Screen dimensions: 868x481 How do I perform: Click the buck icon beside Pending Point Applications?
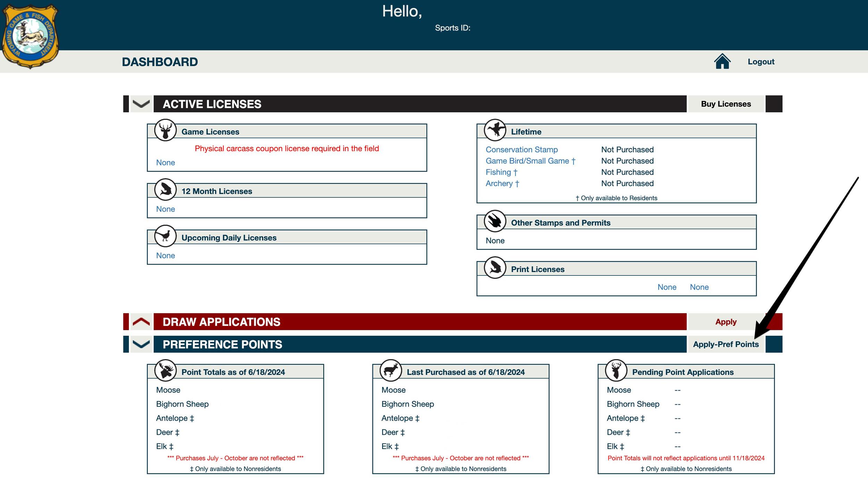[x=616, y=371]
